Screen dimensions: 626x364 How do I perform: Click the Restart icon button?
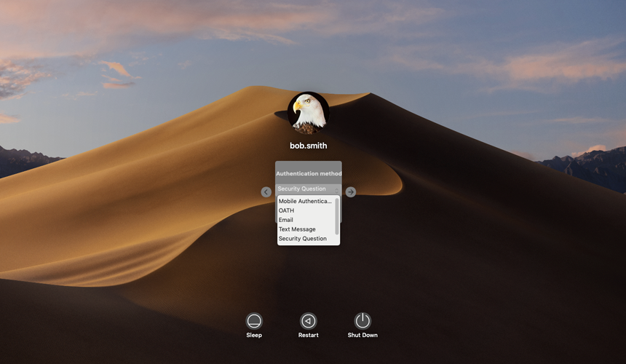pyautogui.click(x=308, y=321)
